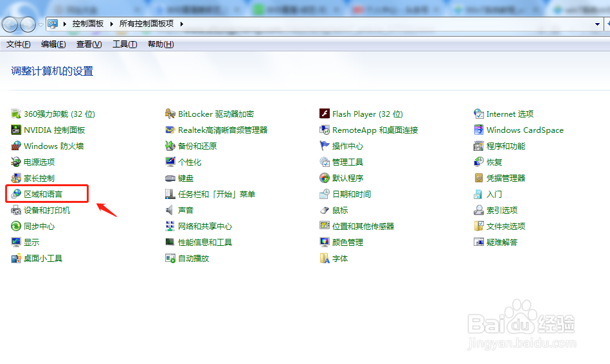
Task: Expand arrow after 控制面板 breadcrumb
Action: coord(112,24)
